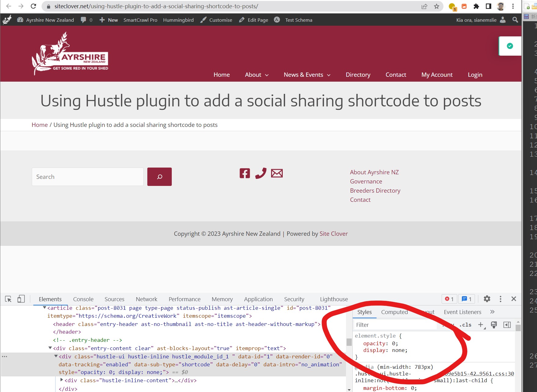Open the Chrome extensions puzzle menu
Image resolution: width=537 pixels, height=392 pixels.
click(x=476, y=6)
